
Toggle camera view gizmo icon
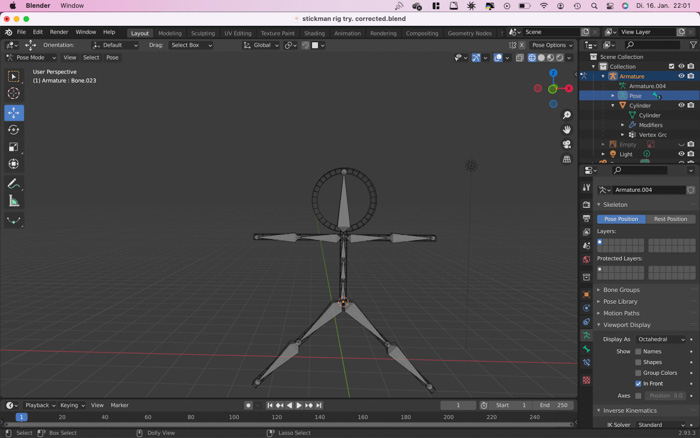point(567,144)
